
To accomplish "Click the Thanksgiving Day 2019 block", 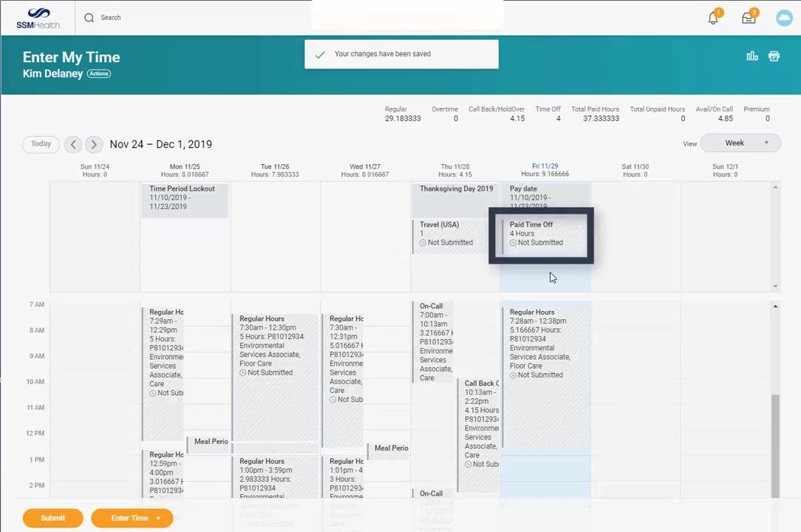I will coord(455,200).
